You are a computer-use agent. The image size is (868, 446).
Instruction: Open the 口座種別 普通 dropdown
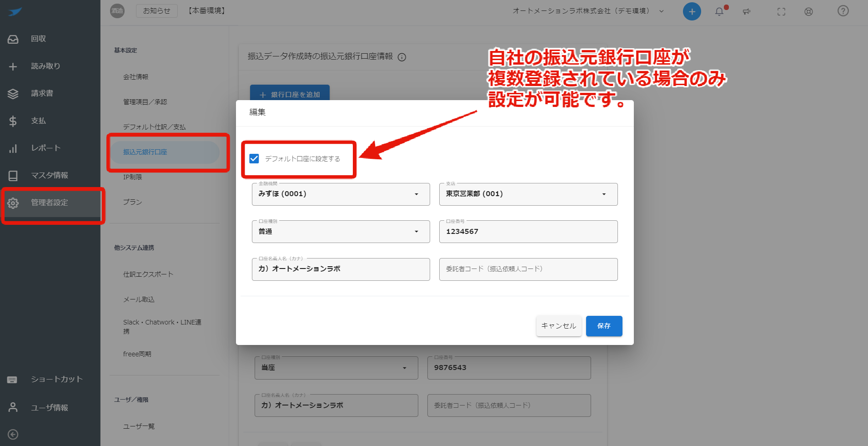(341, 232)
